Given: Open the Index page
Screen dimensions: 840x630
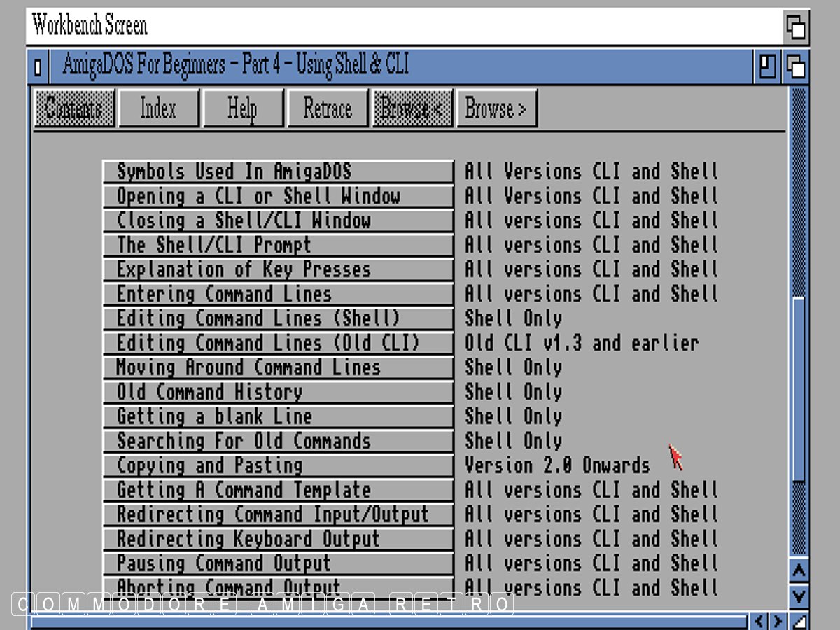Looking at the screenshot, I should coord(158,108).
